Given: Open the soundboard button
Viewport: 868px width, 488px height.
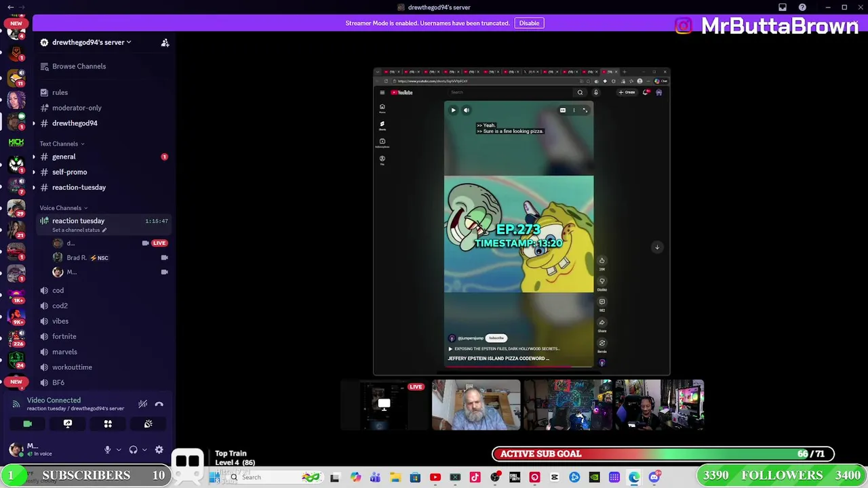Looking at the screenshot, I should [x=148, y=424].
